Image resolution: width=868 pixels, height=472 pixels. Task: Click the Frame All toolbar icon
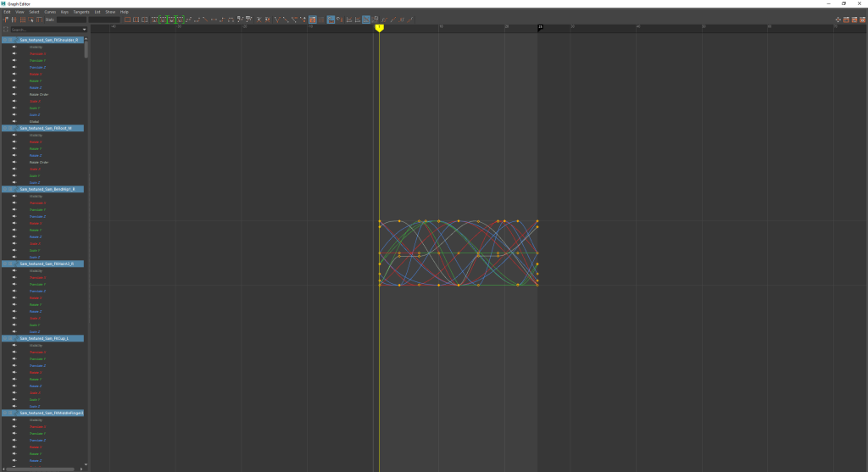point(127,19)
